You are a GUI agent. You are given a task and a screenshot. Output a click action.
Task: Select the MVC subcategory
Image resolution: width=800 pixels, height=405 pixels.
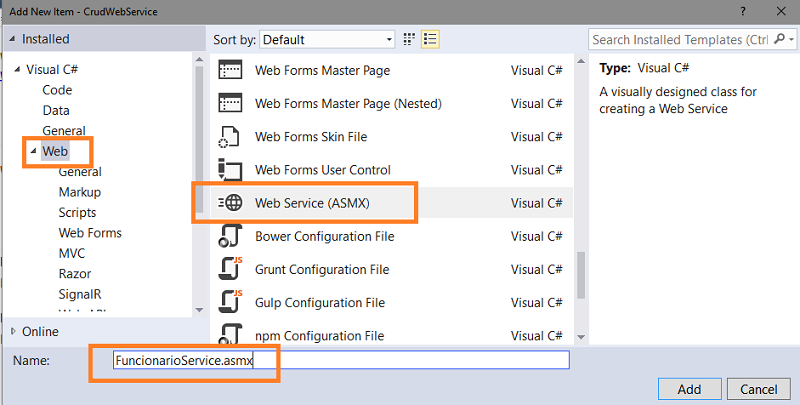click(x=72, y=253)
